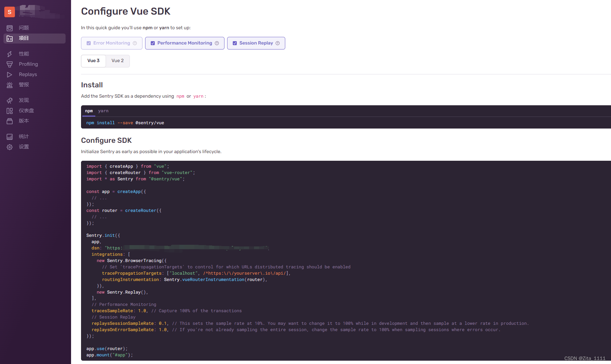Click the 设置 sidebar label
Image resolution: width=611 pixels, height=364 pixels.
click(x=24, y=147)
